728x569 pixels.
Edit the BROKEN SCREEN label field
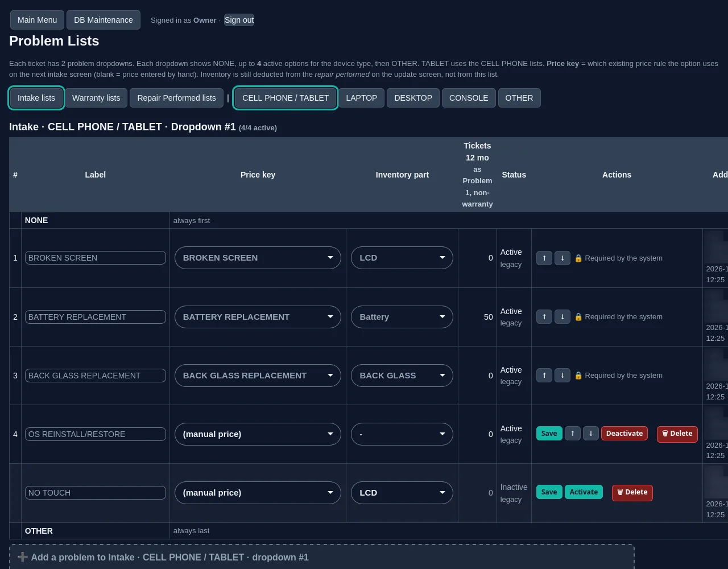point(96,258)
